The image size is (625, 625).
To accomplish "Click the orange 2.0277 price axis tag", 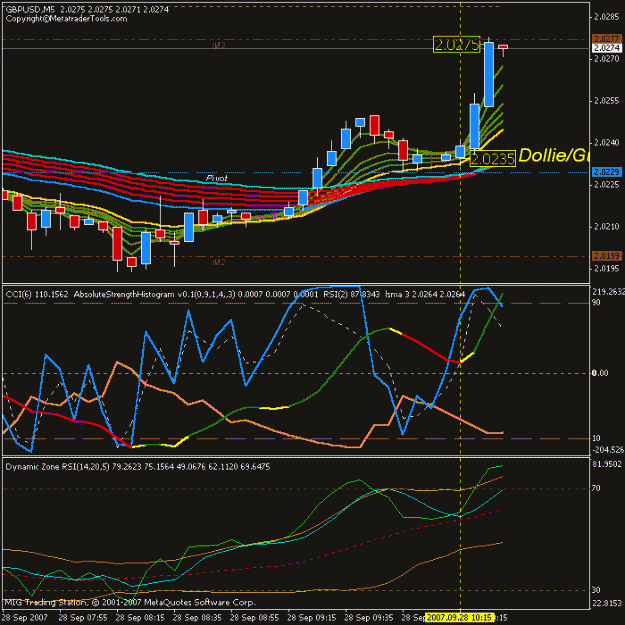I will pos(607,39).
